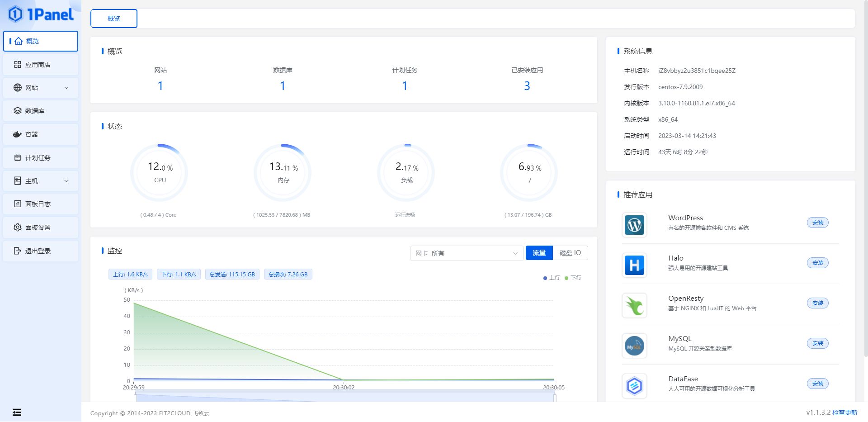
Task: Open the database stack icon
Action: coord(18,111)
